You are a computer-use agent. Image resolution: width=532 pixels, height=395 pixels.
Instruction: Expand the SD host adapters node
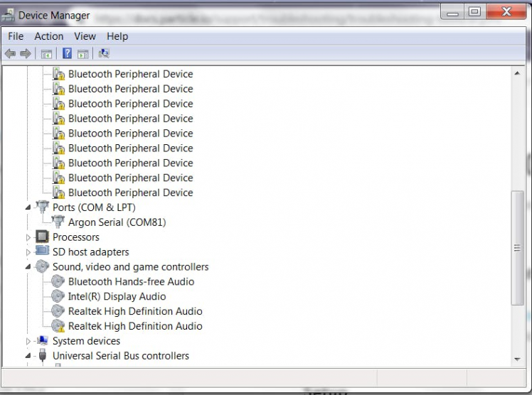(x=28, y=252)
